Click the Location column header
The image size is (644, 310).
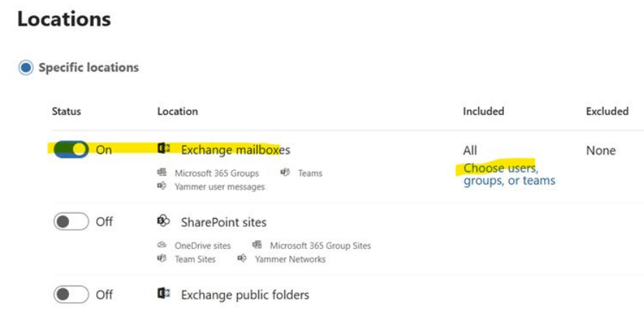[177, 111]
